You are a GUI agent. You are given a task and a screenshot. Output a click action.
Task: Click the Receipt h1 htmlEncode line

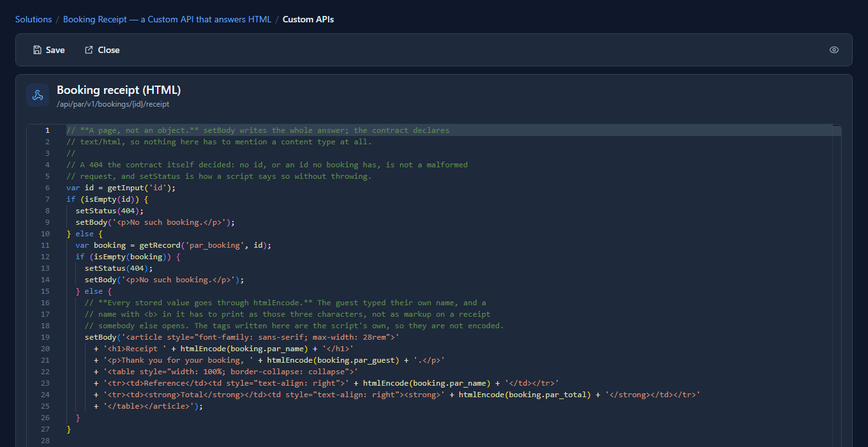223,349
